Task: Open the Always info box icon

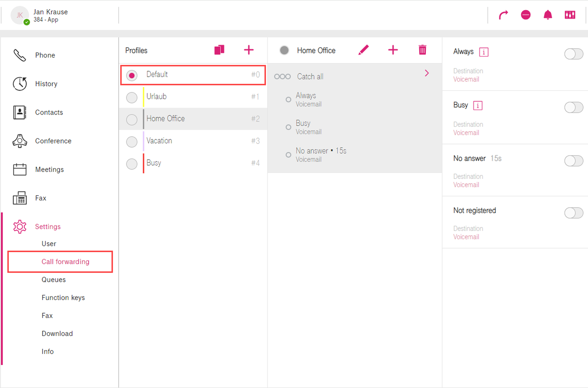Action: point(484,52)
